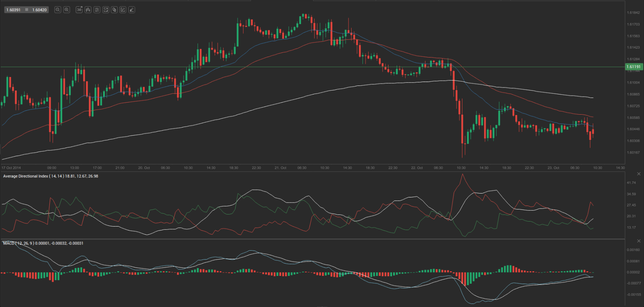Click the 22. Oct date marker
Screen dimensions: 644x307
point(417,168)
